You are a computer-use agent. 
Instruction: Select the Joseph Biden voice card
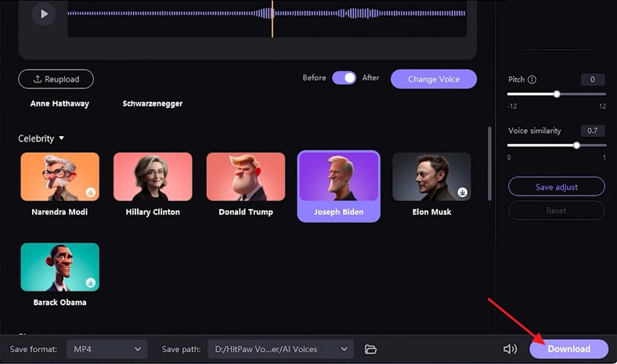coord(338,186)
